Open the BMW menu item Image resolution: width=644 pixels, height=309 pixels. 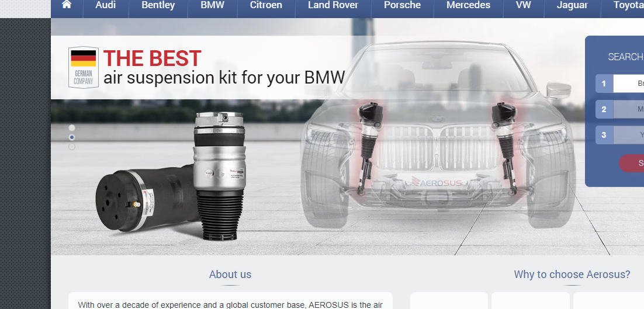click(x=212, y=5)
